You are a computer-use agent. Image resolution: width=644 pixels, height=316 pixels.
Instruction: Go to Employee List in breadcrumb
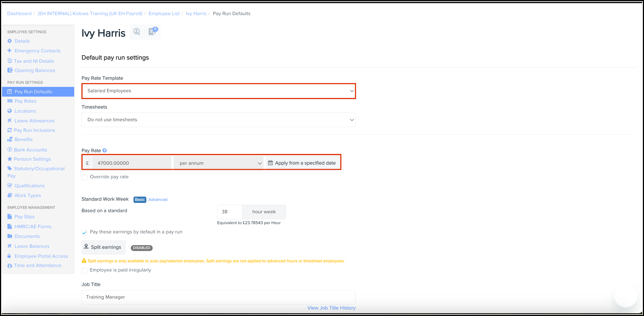click(x=164, y=14)
